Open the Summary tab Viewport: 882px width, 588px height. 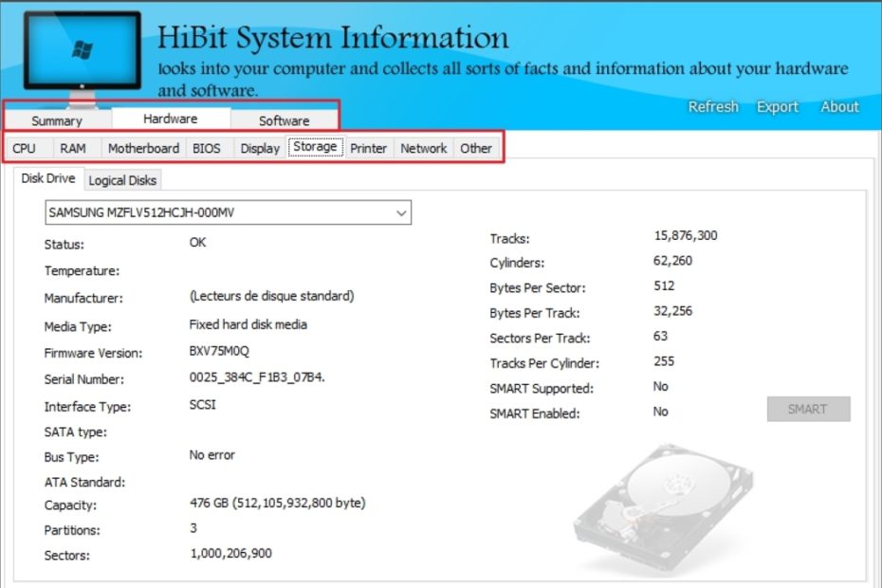(57, 120)
